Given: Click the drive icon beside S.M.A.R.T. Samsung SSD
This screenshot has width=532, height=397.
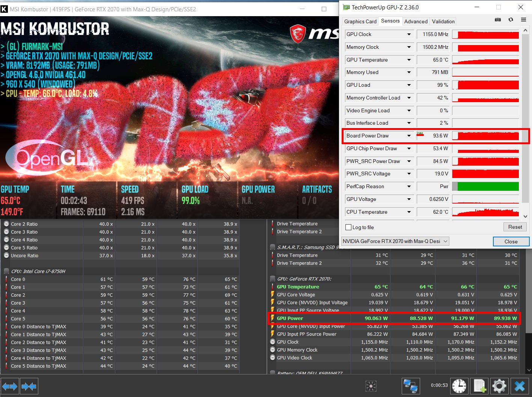Looking at the screenshot, I should (x=273, y=247).
